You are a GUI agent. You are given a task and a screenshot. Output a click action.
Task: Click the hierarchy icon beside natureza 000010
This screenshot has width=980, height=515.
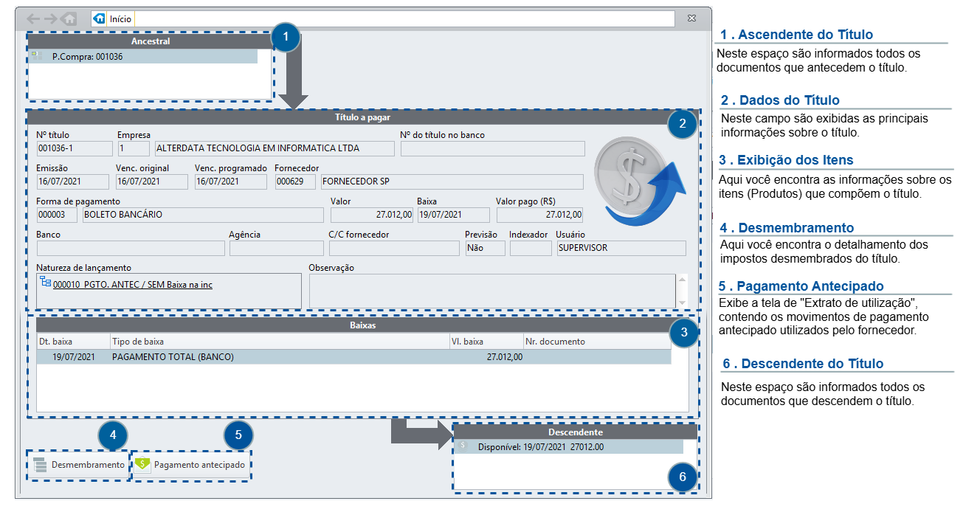(46, 283)
